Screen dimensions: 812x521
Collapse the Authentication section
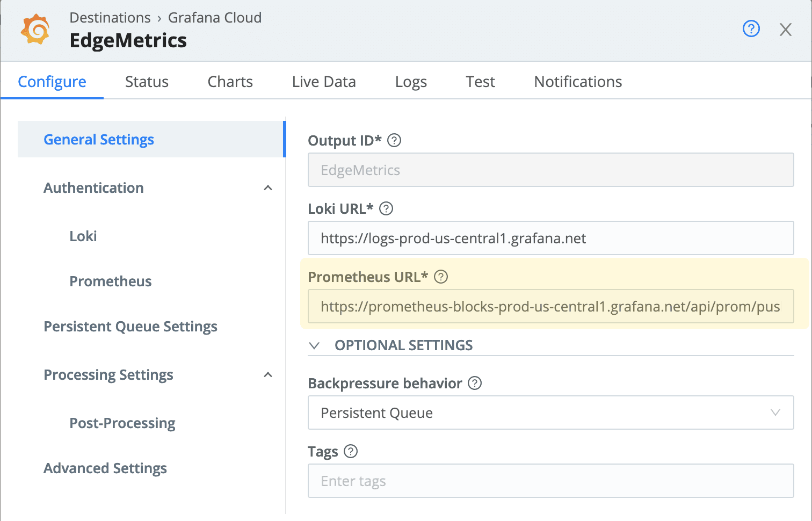point(268,188)
